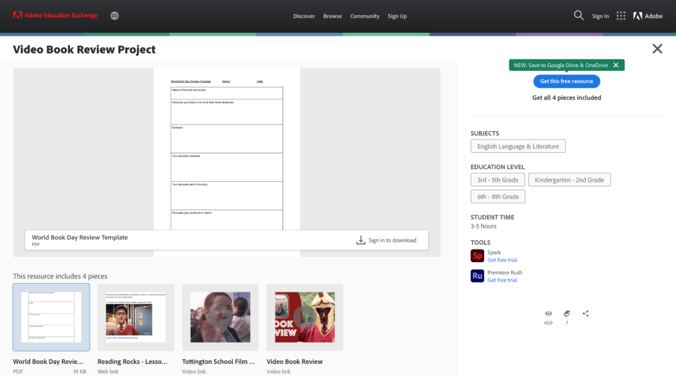The image size is (676, 376).
Task: Click the views eye icon
Action: [x=548, y=313]
